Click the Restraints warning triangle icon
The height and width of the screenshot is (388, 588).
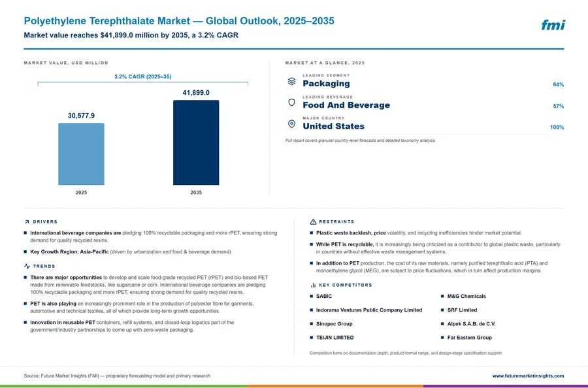point(313,222)
